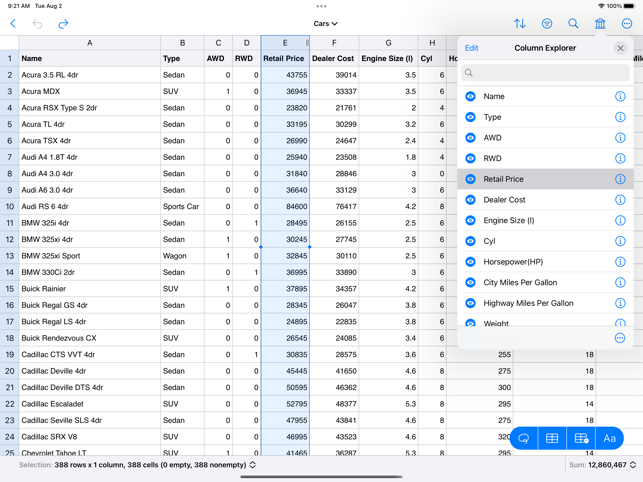Toggle the Column Explorer building icon
The height and width of the screenshot is (482, 643).
tap(600, 23)
